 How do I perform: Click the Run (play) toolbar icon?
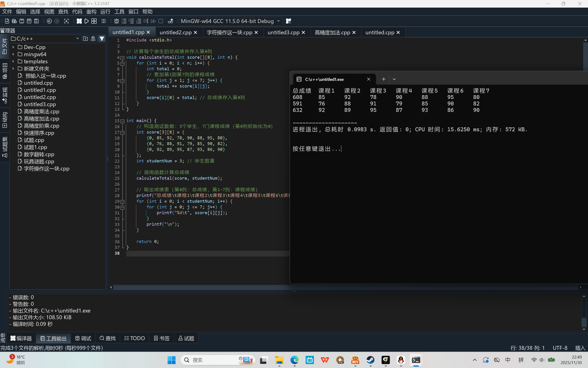click(87, 21)
